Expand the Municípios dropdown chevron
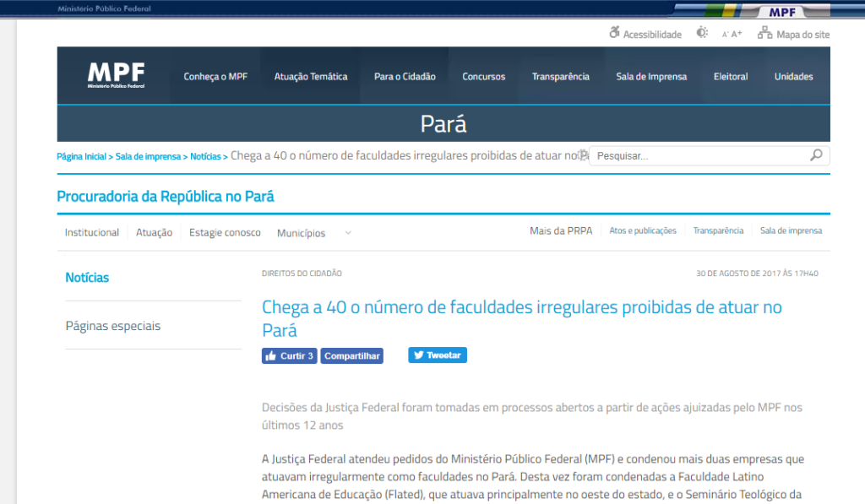 coord(348,233)
